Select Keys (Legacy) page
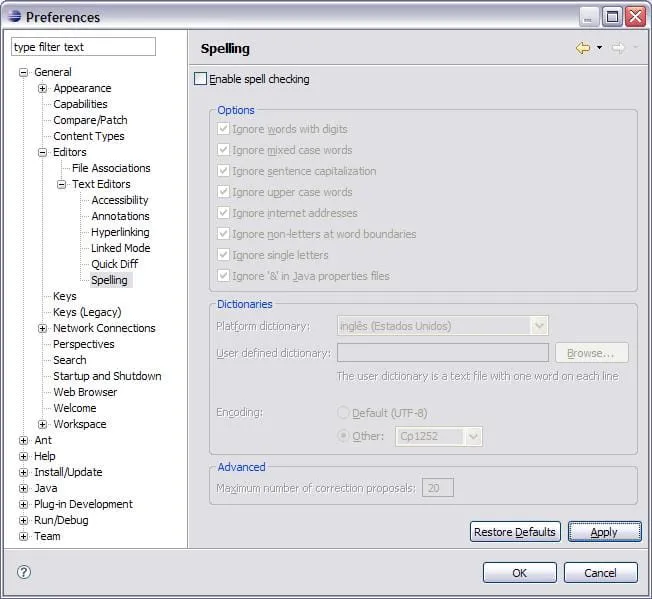652x599 pixels. [87, 312]
